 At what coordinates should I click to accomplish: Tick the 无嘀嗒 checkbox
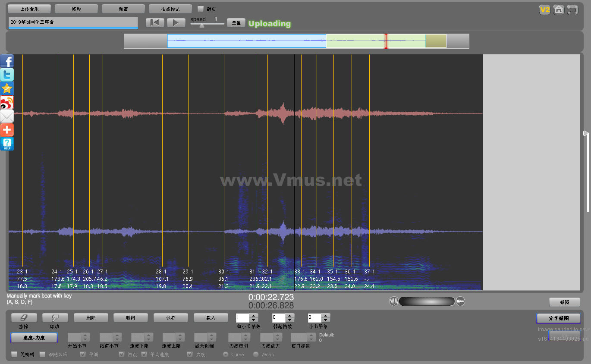coord(14,355)
